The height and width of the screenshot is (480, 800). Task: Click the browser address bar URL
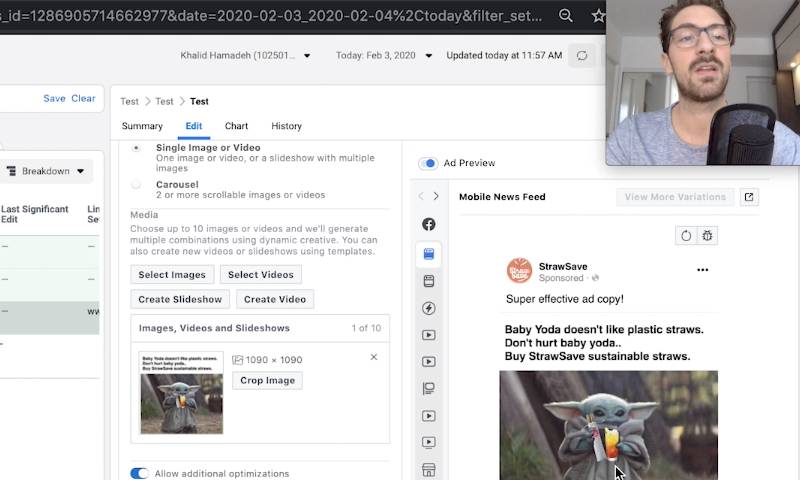pyautogui.click(x=272, y=16)
